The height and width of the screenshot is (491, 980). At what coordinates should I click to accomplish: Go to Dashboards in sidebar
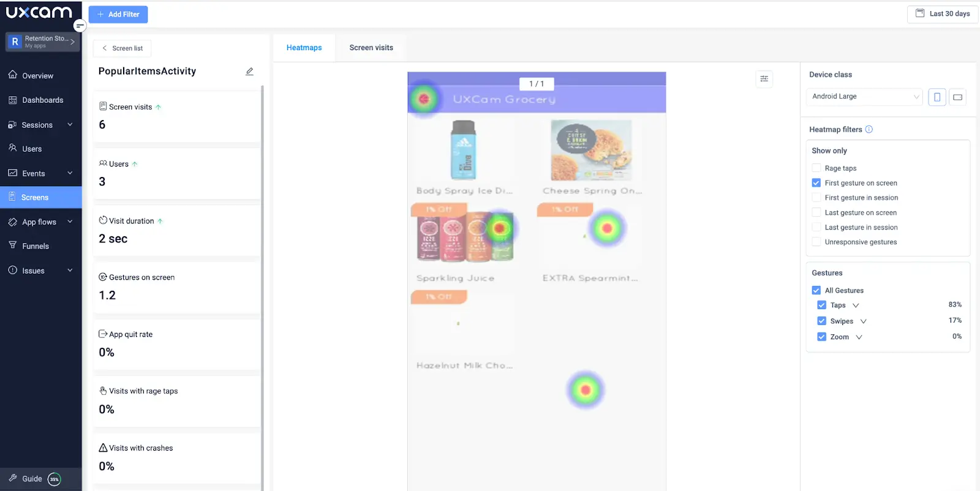coord(42,100)
